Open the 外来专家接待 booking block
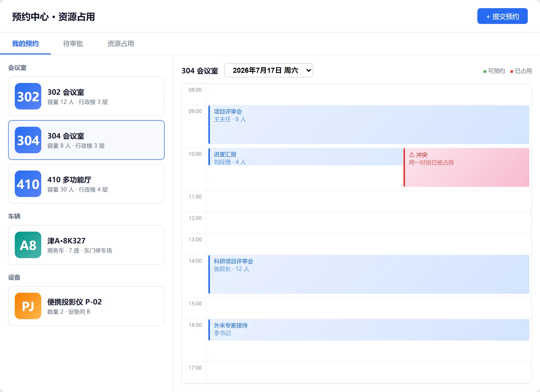 pyautogui.click(x=369, y=330)
